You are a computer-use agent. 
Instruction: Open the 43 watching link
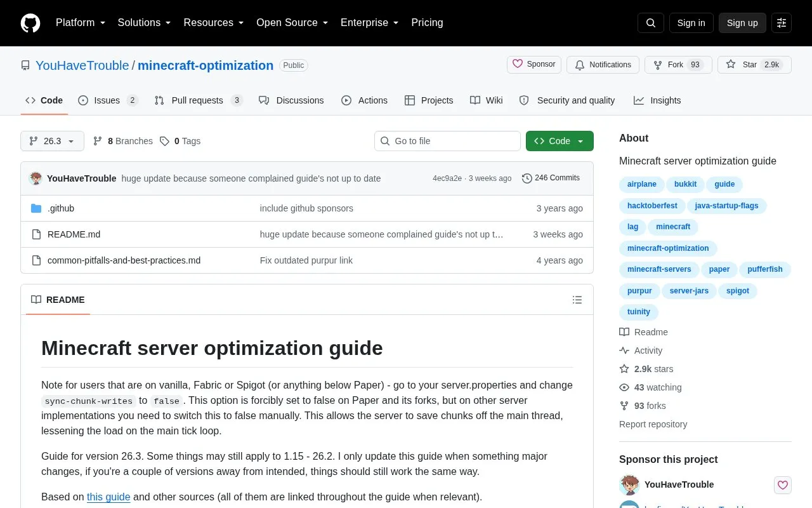650,387
